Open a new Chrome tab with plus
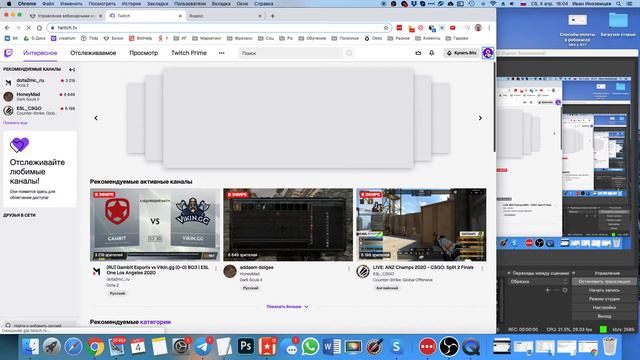 tap(272, 16)
